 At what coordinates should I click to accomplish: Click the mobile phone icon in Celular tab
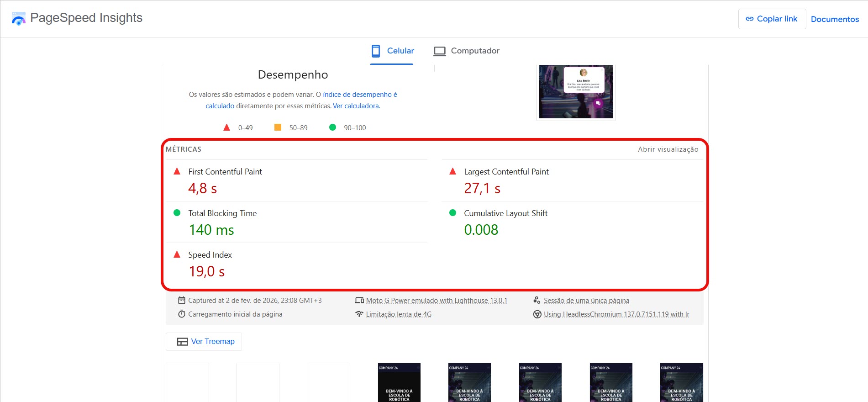coord(376,51)
